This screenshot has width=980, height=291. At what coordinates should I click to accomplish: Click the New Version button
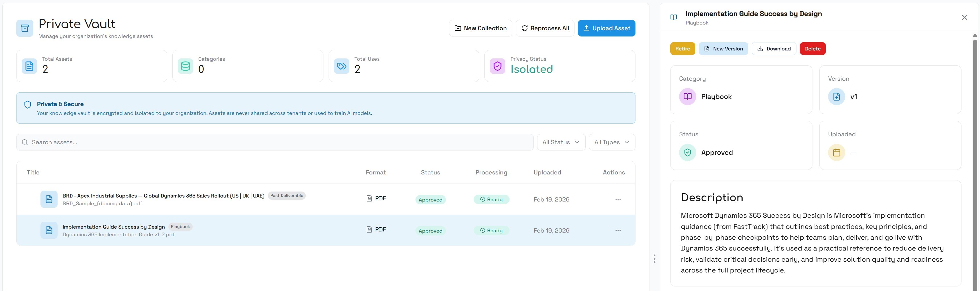point(723,49)
